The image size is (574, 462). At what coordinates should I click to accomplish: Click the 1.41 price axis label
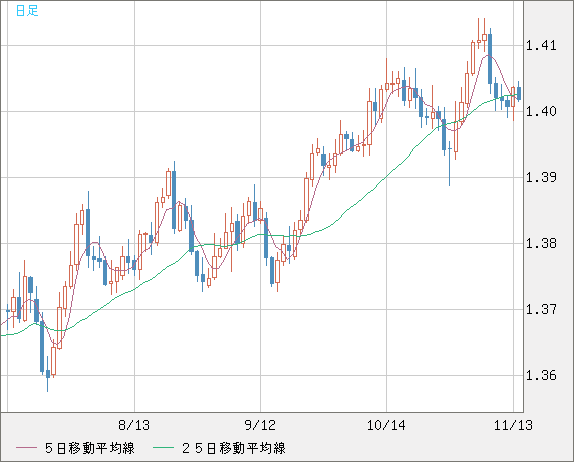click(541, 45)
